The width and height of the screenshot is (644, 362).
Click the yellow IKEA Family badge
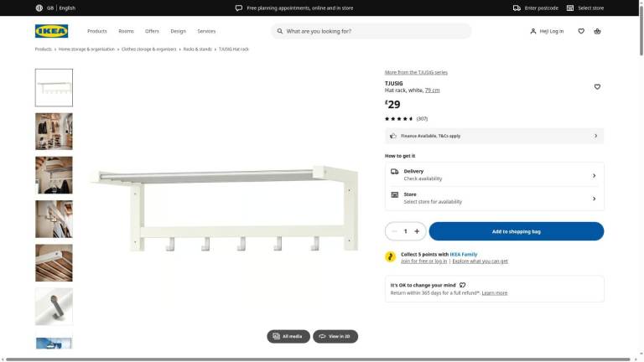[390, 257]
